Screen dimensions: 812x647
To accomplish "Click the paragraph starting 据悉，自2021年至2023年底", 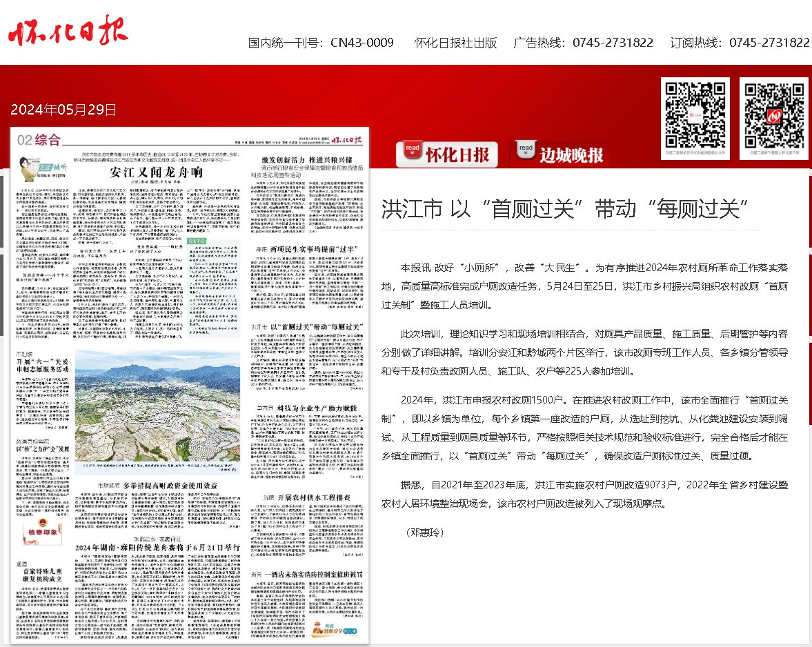I will click(584, 495).
